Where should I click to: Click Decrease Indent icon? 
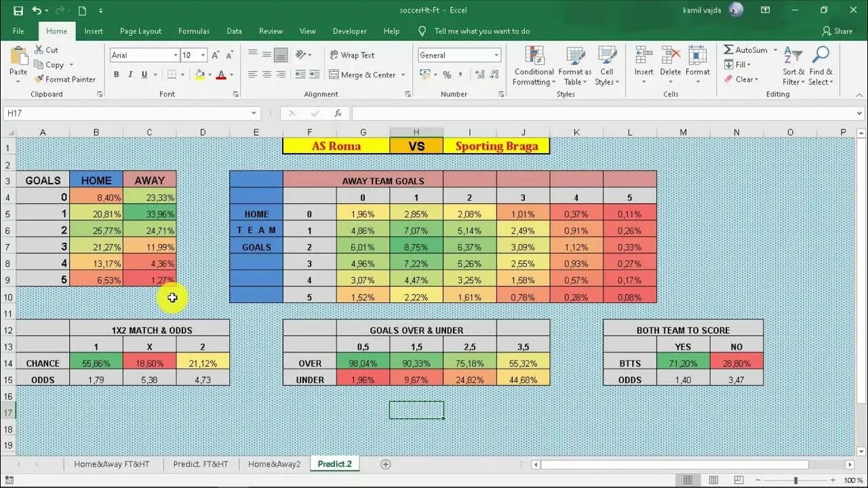coord(300,75)
